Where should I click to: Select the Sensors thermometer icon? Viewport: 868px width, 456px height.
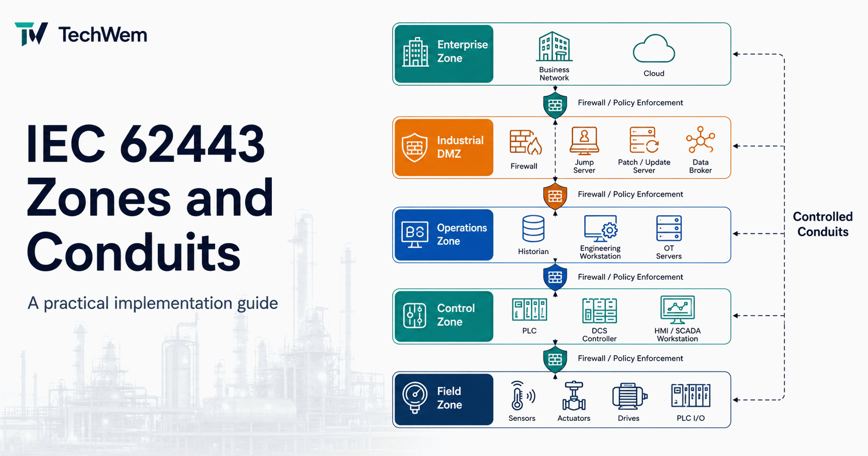click(522, 396)
